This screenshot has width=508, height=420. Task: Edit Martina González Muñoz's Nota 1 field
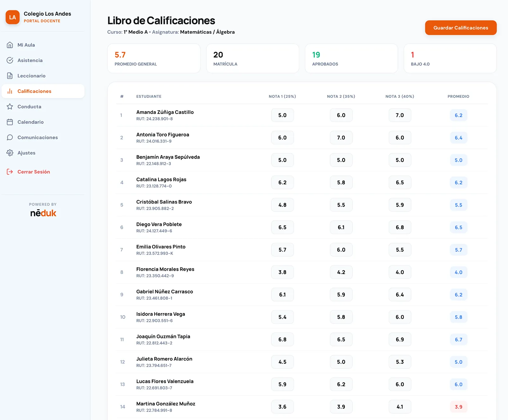click(x=282, y=407)
